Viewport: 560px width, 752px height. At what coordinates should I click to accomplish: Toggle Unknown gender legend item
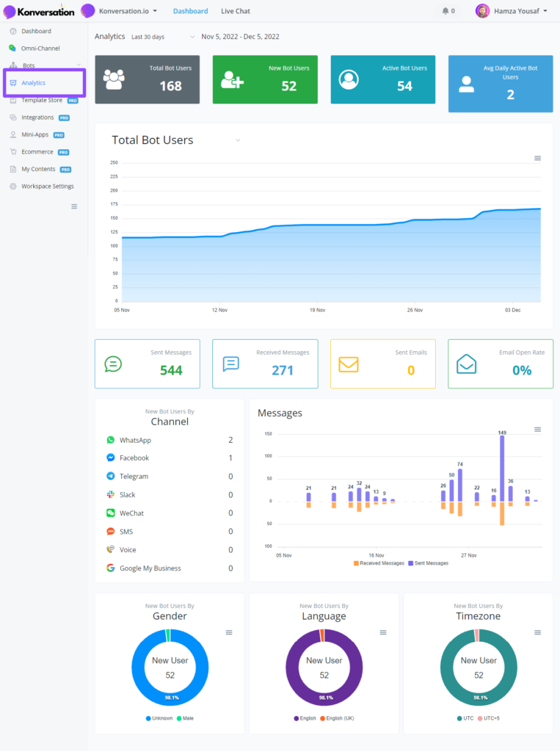tap(159, 718)
